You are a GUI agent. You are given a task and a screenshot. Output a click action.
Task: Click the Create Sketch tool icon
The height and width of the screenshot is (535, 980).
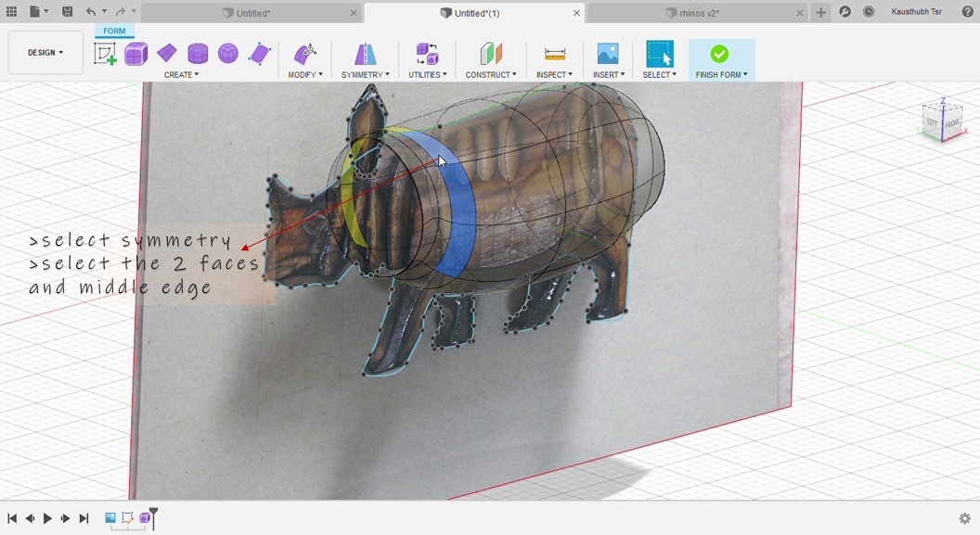click(x=105, y=54)
